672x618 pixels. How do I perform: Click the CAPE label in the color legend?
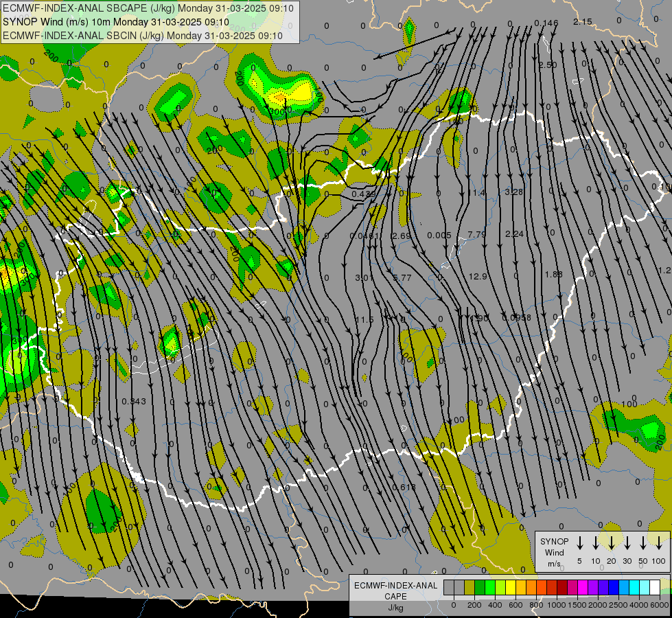(395, 597)
